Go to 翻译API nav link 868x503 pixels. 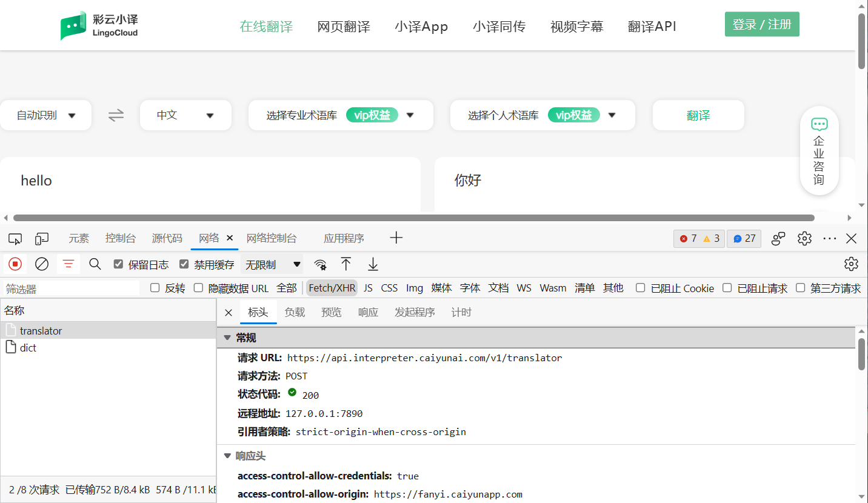click(652, 27)
